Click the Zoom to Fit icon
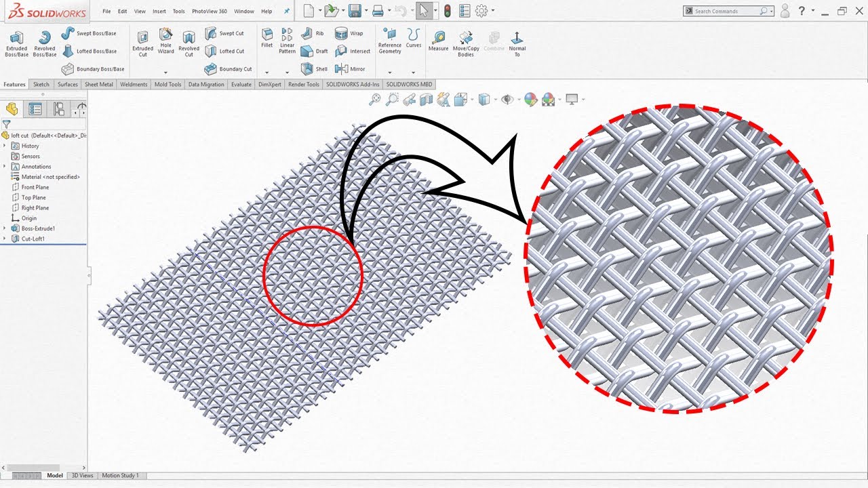 (374, 100)
